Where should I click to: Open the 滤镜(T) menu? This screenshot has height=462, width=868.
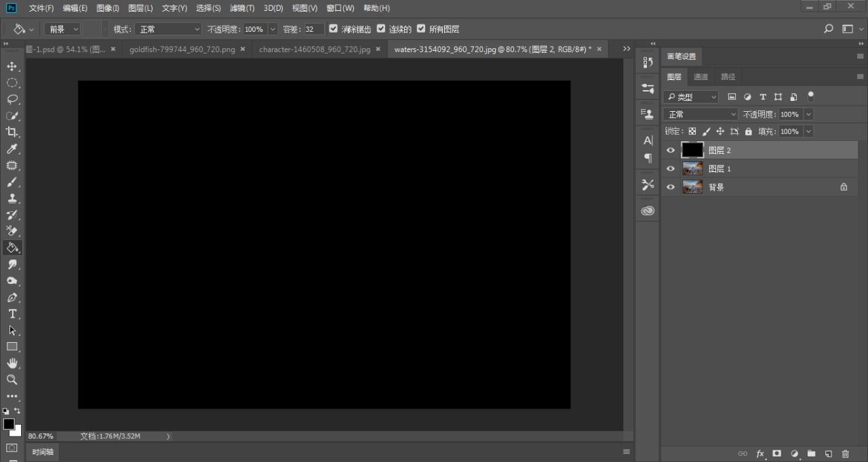(242, 8)
